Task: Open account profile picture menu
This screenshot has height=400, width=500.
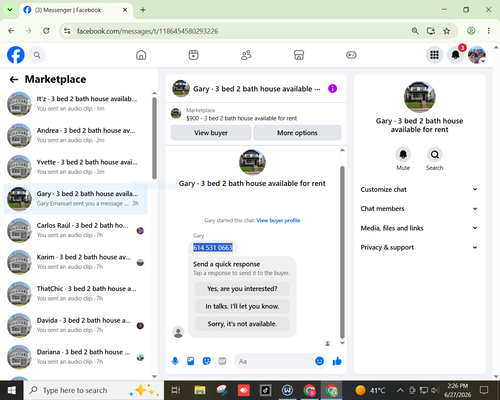Action: [x=477, y=55]
